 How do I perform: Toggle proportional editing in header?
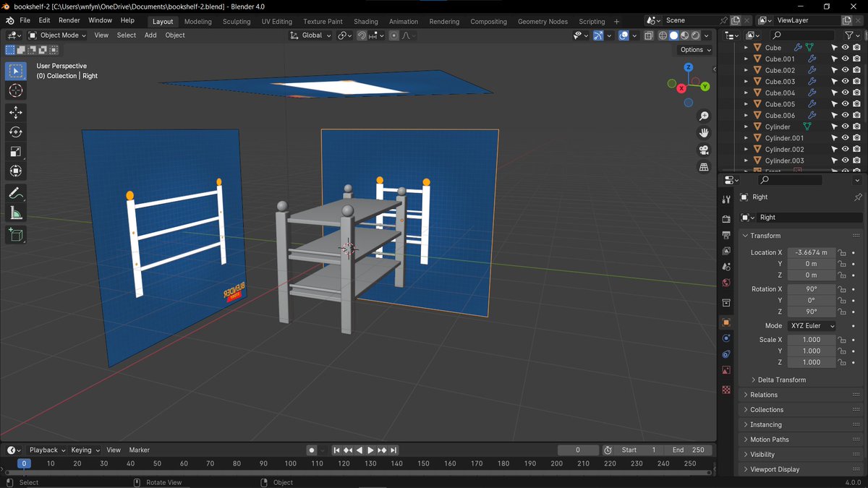(393, 35)
